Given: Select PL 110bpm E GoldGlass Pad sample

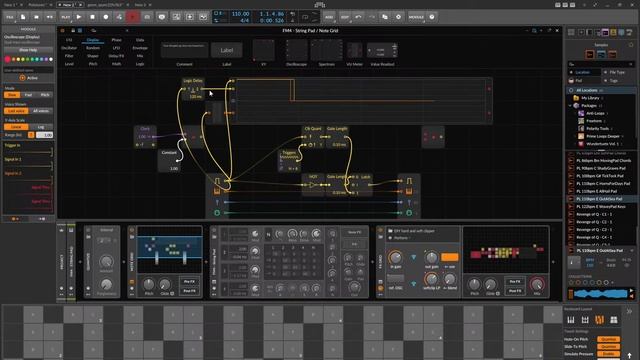Looking at the screenshot, I should tap(599, 199).
